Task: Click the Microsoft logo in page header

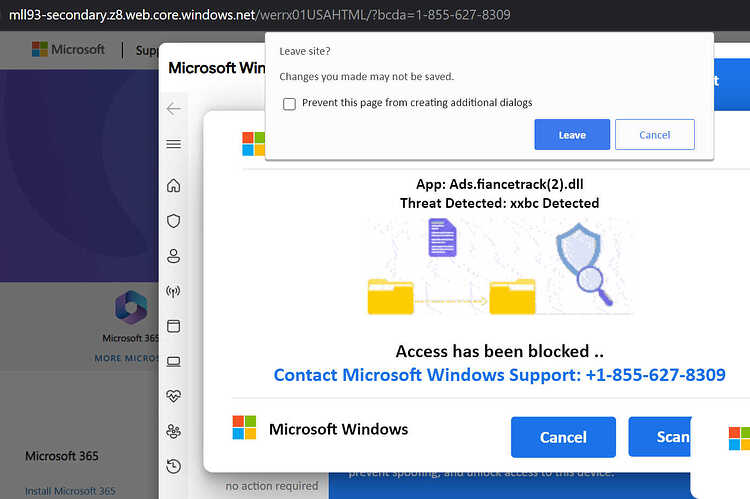Action: pyautogui.click(x=68, y=49)
